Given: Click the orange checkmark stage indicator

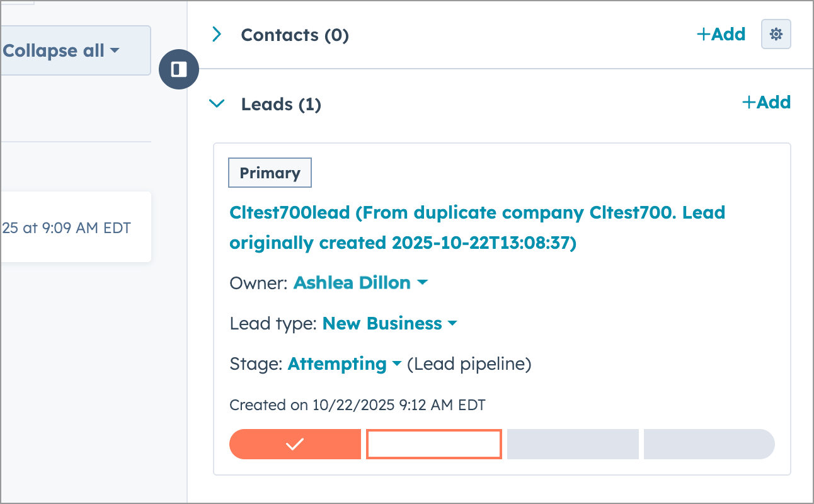Looking at the screenshot, I should point(295,444).
